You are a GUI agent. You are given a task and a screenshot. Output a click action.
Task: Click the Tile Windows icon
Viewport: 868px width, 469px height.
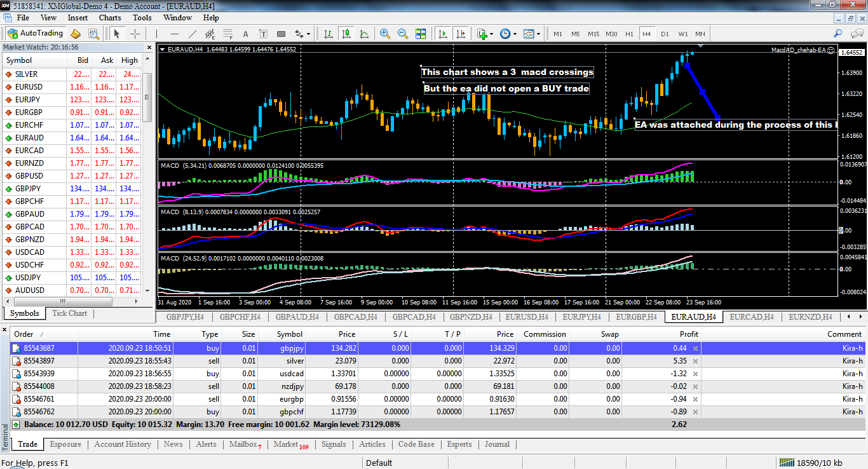(x=421, y=34)
